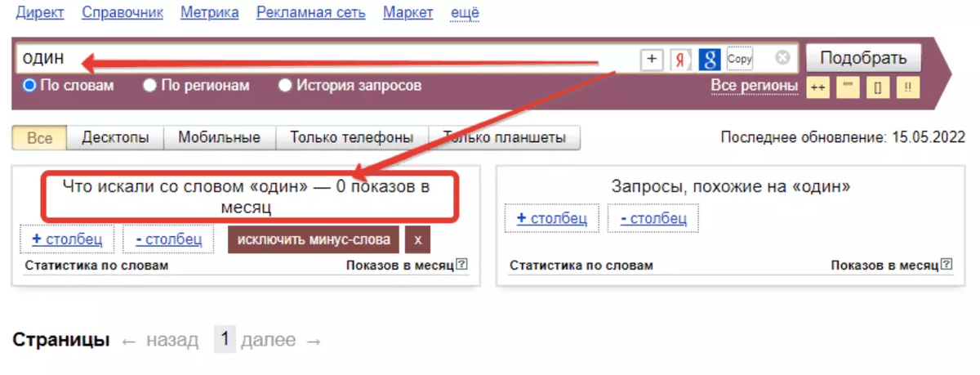Switch to the 'Все' tab
Screen dimensions: 980x375
pos(39,137)
